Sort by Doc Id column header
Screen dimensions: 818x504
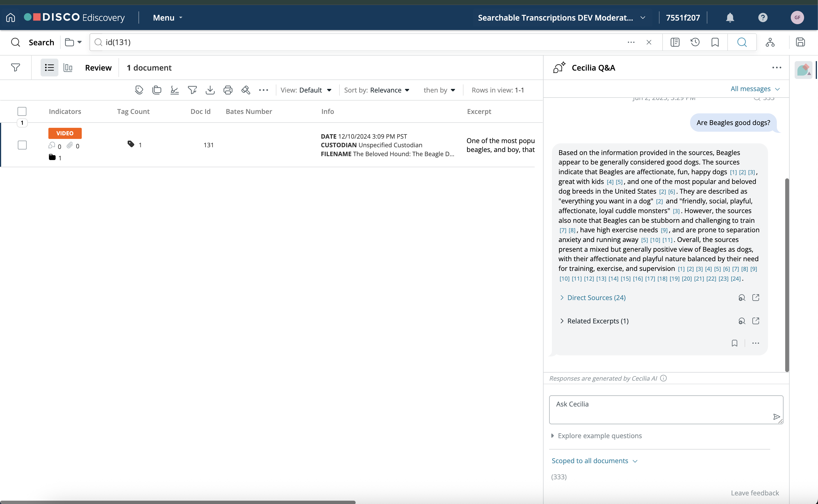click(200, 111)
